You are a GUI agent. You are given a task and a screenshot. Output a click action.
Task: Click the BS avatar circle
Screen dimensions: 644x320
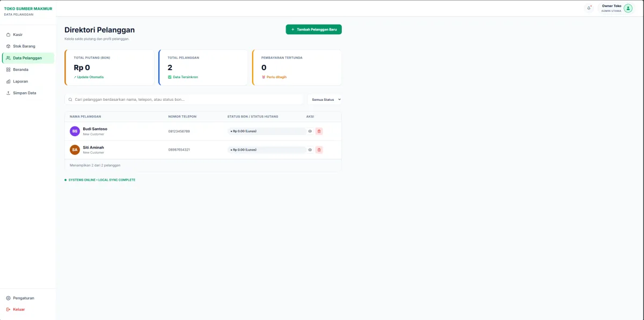pos(75,131)
